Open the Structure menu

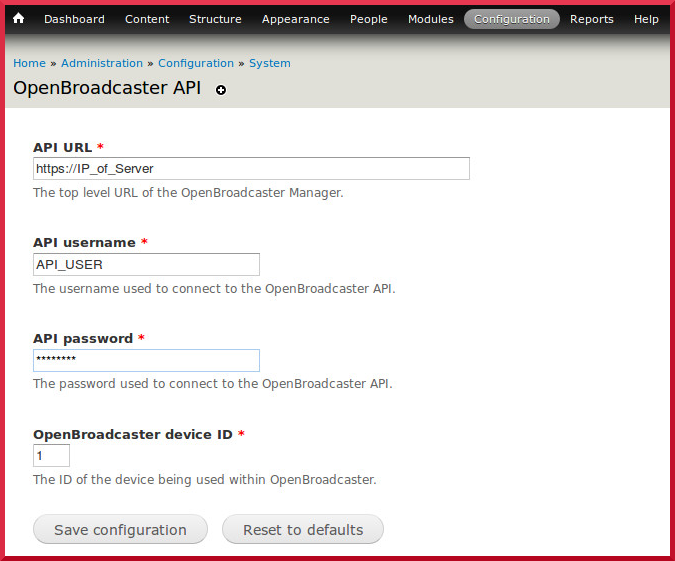click(215, 19)
